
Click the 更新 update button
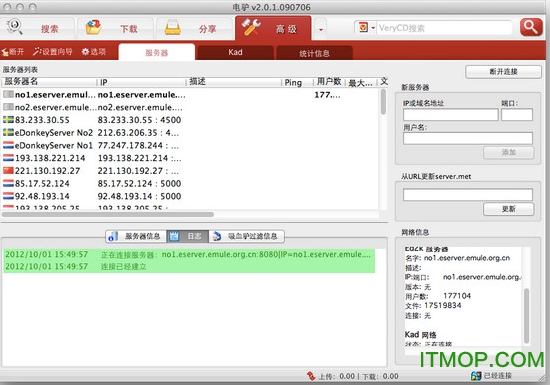click(509, 209)
